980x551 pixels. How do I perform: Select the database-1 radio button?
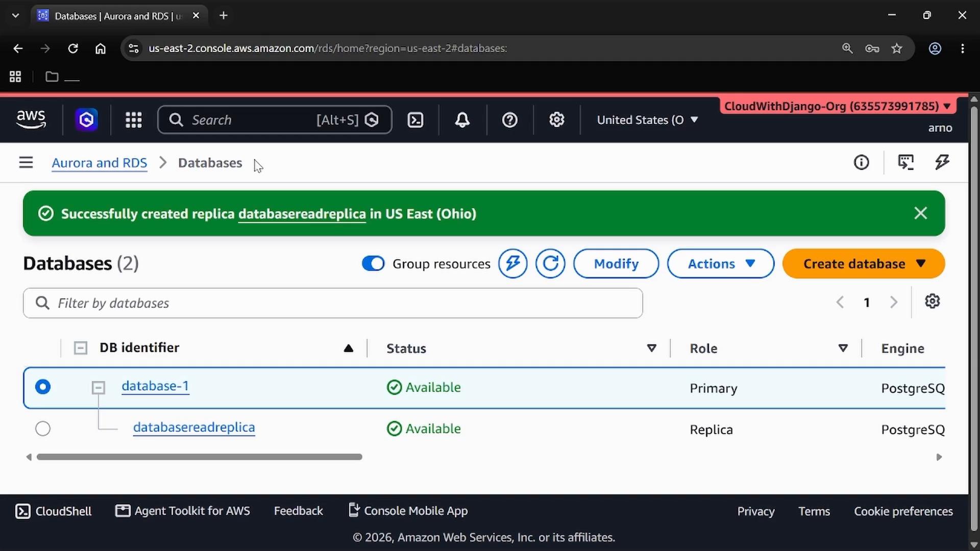pos(43,387)
